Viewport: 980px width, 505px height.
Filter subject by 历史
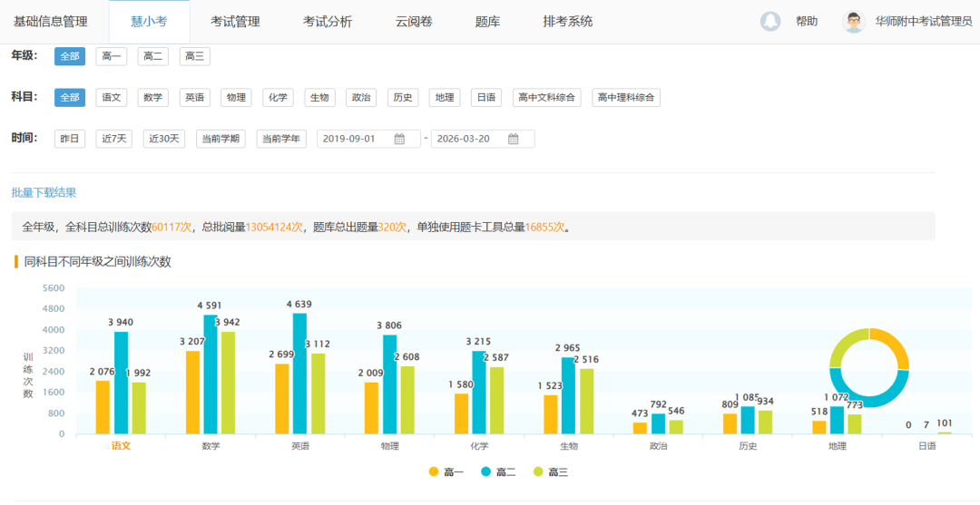[403, 97]
